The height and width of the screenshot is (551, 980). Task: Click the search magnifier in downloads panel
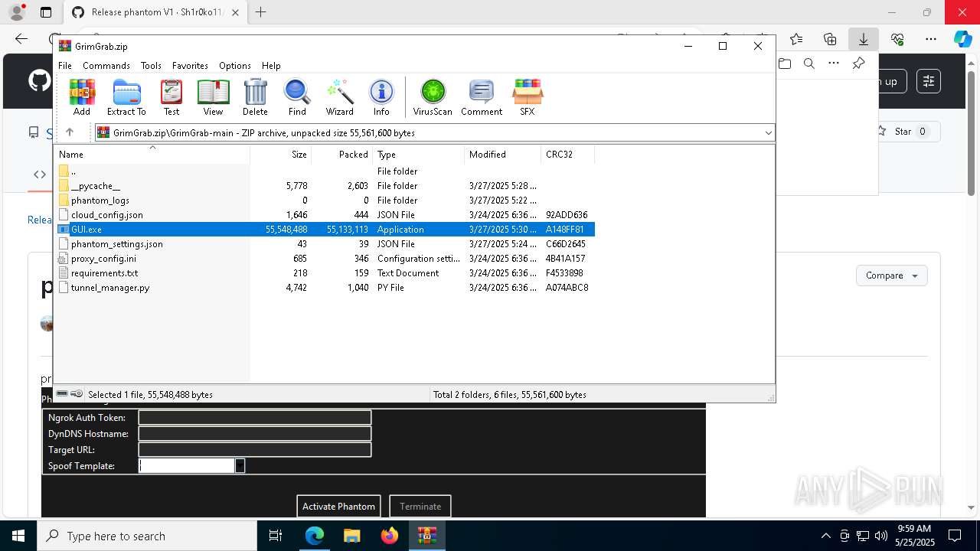(808, 64)
